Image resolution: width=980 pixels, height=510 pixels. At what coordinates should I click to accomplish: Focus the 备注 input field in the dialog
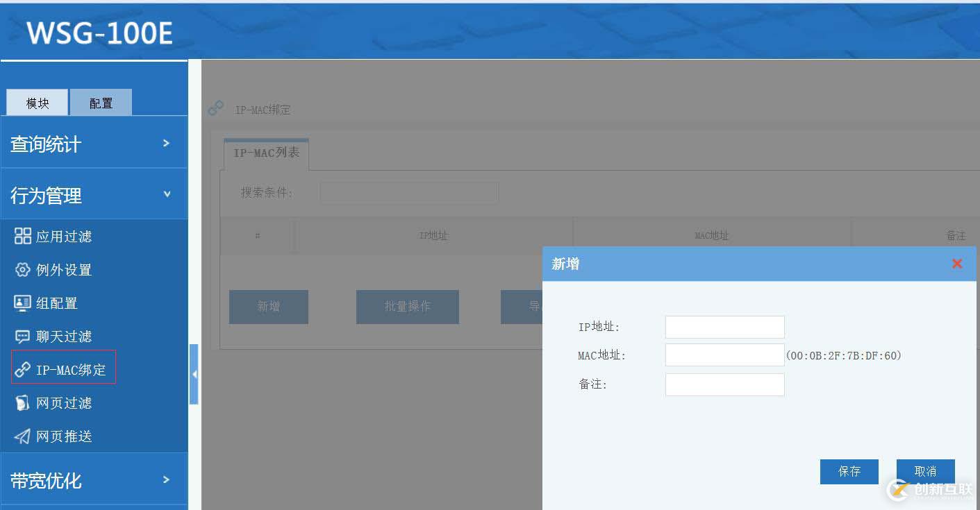click(x=725, y=384)
